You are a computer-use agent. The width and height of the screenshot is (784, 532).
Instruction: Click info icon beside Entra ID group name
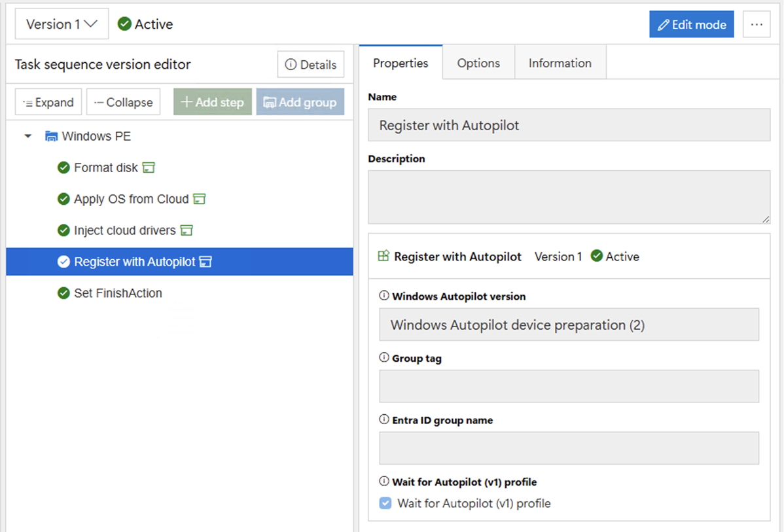[384, 419]
